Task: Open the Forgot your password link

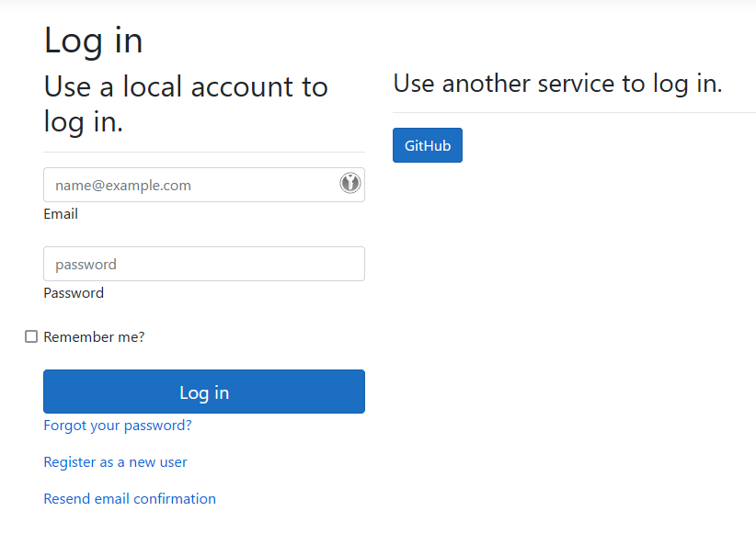Action: click(x=118, y=425)
